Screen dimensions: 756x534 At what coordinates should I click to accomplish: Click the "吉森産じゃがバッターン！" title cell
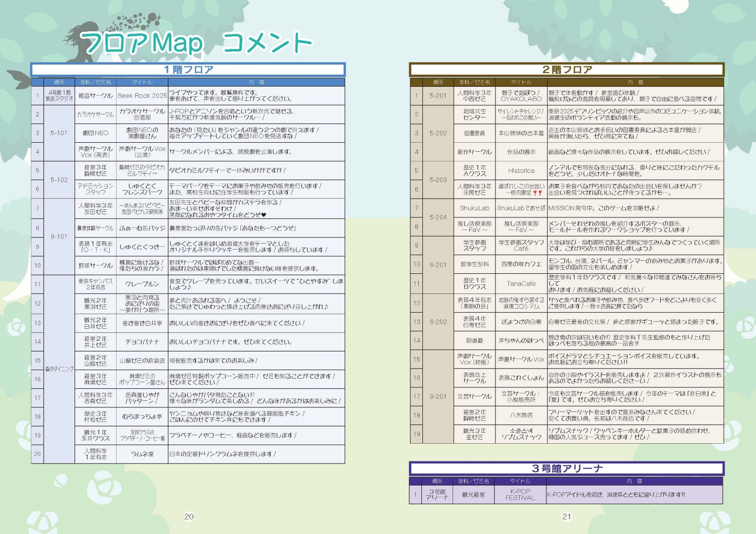click(x=142, y=398)
